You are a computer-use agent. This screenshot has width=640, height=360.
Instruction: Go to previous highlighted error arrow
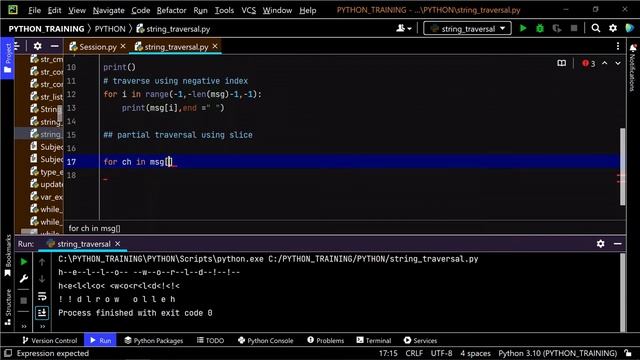coord(604,63)
